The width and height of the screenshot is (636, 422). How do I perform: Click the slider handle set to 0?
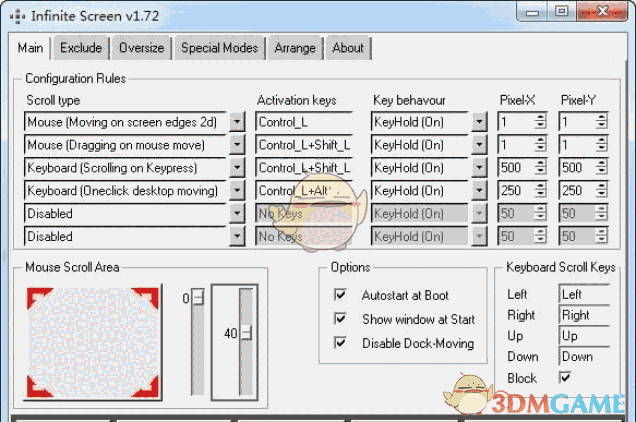[197, 298]
